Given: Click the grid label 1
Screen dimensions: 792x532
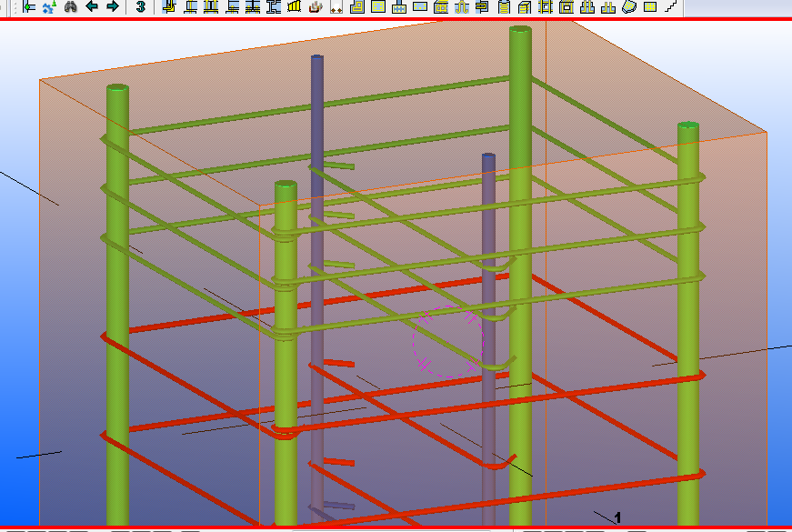Looking at the screenshot, I should pyautogui.click(x=617, y=517).
